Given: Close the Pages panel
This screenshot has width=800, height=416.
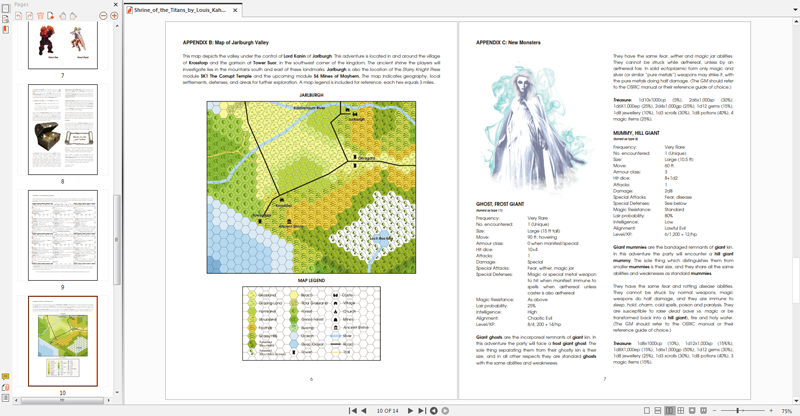Looking at the screenshot, I should click(117, 4).
